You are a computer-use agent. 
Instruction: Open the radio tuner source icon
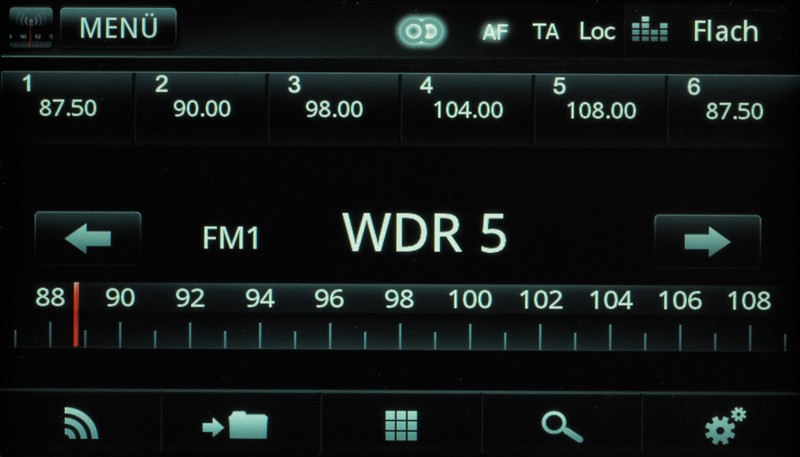tap(31, 29)
